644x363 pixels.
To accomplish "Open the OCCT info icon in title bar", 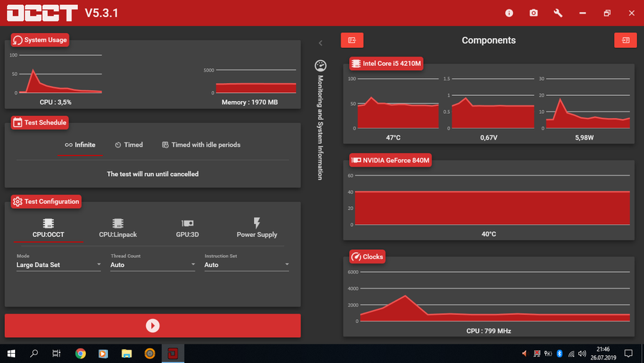I will [x=509, y=13].
